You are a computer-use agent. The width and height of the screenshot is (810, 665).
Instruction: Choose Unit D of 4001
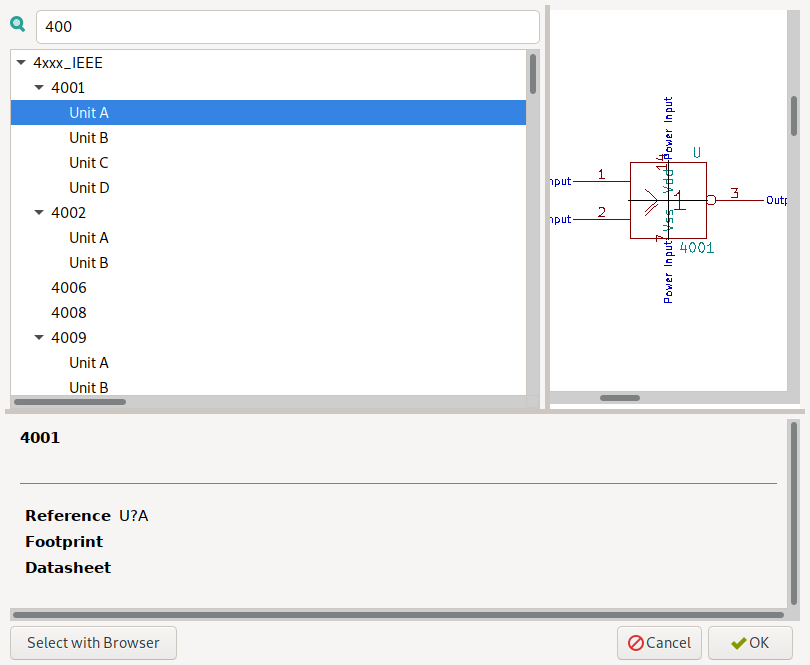click(x=89, y=188)
